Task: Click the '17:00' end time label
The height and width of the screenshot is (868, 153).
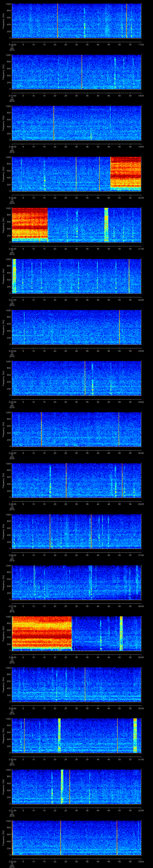Action: pyautogui.click(x=141, y=44)
